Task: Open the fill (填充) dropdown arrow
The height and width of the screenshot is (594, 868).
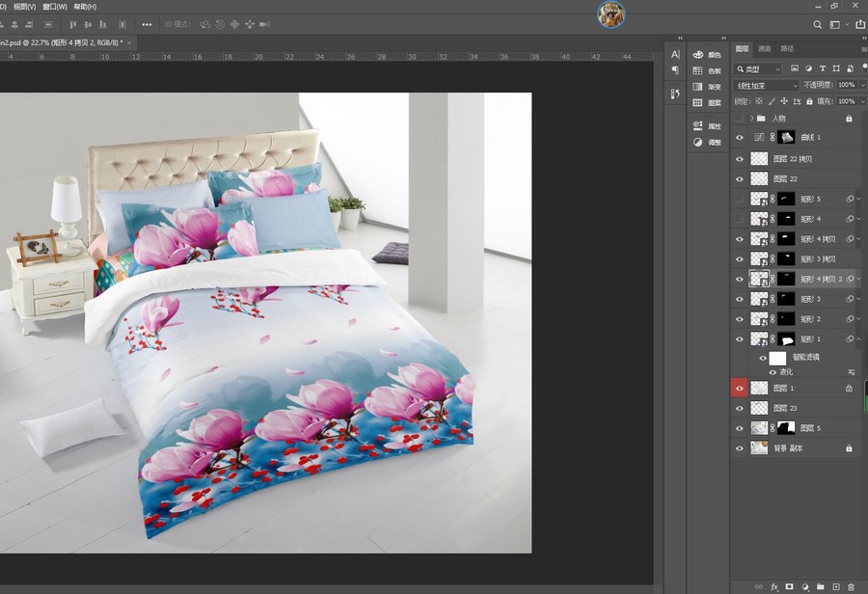Action: [x=862, y=101]
